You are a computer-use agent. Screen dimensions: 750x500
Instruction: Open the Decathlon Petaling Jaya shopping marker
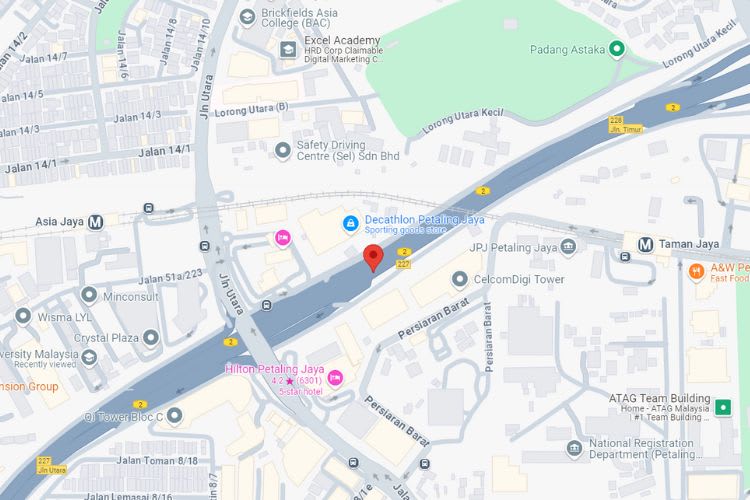tap(351, 223)
